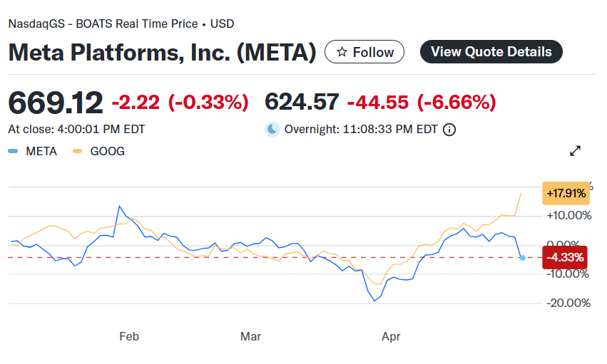Click the -20.00% y-axis label
Viewport: 607px width, 364px height.
pyautogui.click(x=568, y=303)
